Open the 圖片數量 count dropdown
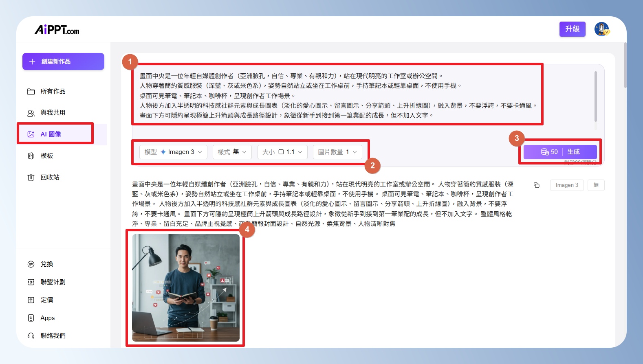The height and width of the screenshot is (364, 643). [x=337, y=152]
